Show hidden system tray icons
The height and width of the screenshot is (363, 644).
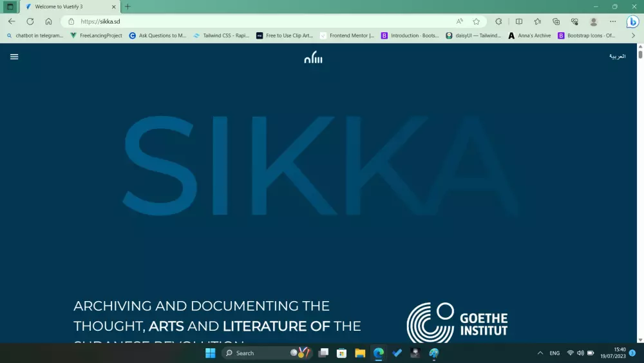pyautogui.click(x=540, y=353)
